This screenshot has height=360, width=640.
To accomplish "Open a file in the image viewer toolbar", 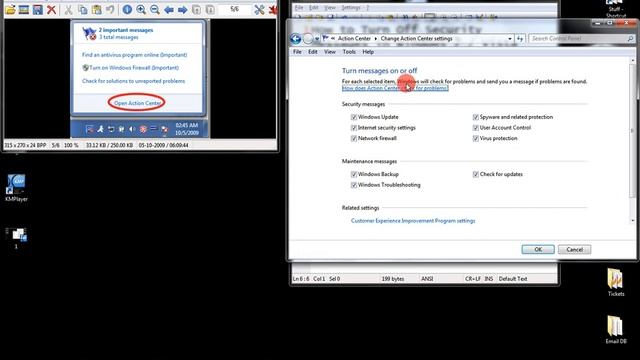I will coord(10,9).
